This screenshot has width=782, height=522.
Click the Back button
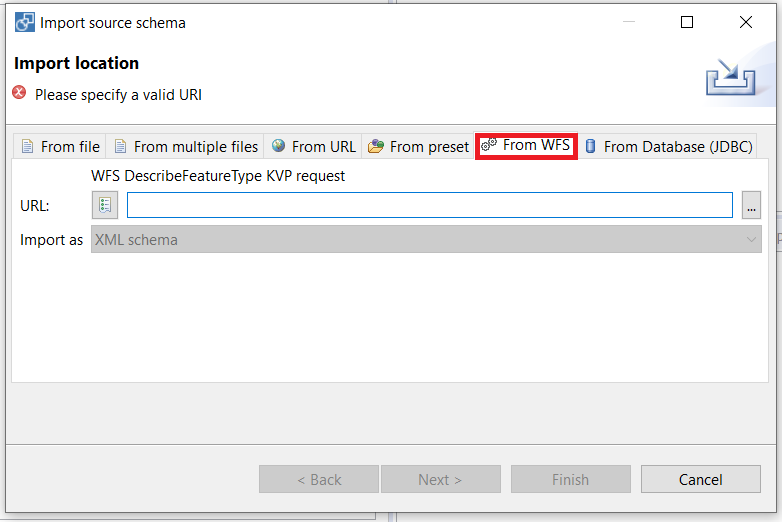pyautogui.click(x=319, y=479)
